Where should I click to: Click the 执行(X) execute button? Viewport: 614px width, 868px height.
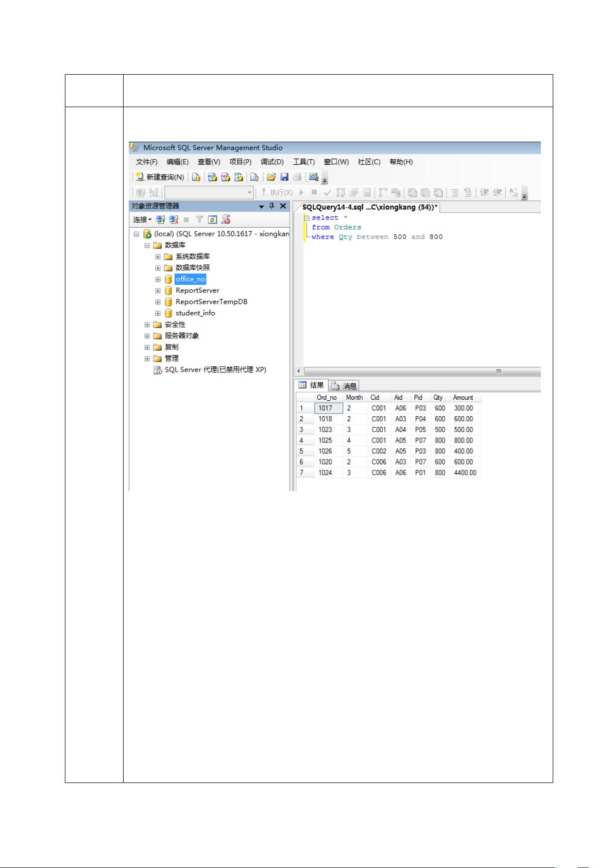click(277, 193)
